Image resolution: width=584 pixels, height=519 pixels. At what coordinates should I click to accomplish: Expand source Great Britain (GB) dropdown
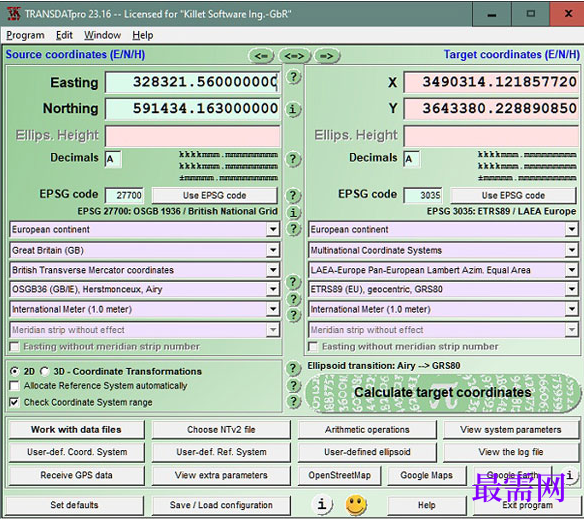tap(273, 250)
